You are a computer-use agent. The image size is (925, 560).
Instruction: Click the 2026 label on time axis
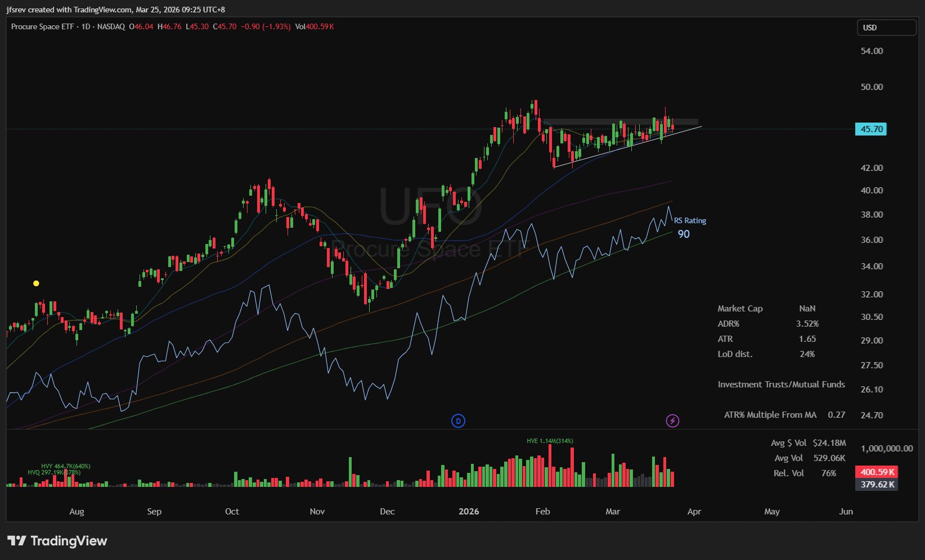pos(469,511)
